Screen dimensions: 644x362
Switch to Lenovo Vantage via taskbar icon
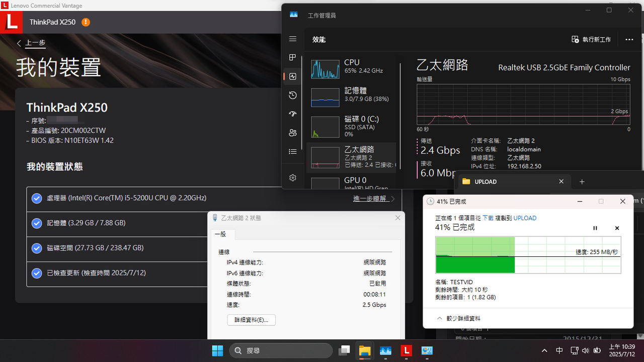(406, 350)
